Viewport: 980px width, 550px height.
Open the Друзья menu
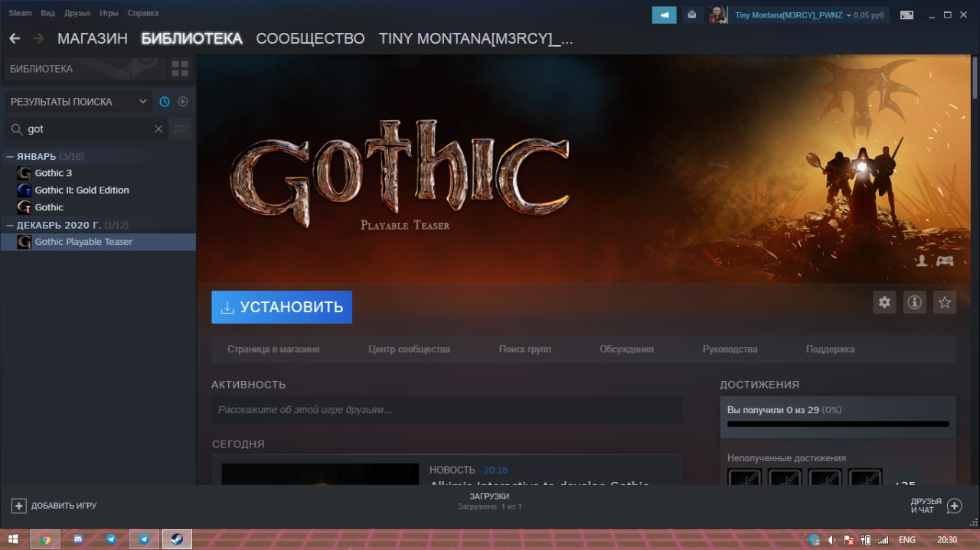77,13
